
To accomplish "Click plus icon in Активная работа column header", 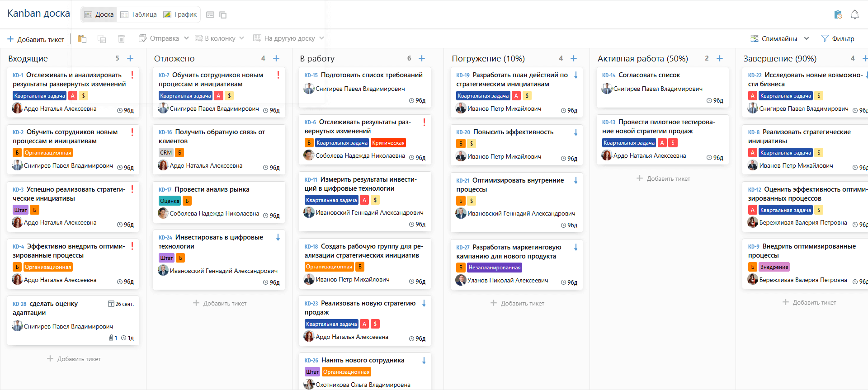I will pyautogui.click(x=720, y=58).
